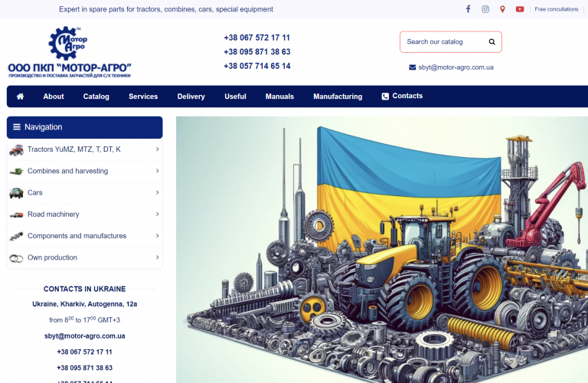The width and height of the screenshot is (588, 383).
Task: Call header number +38 095 871 38 63
Action: click(257, 52)
